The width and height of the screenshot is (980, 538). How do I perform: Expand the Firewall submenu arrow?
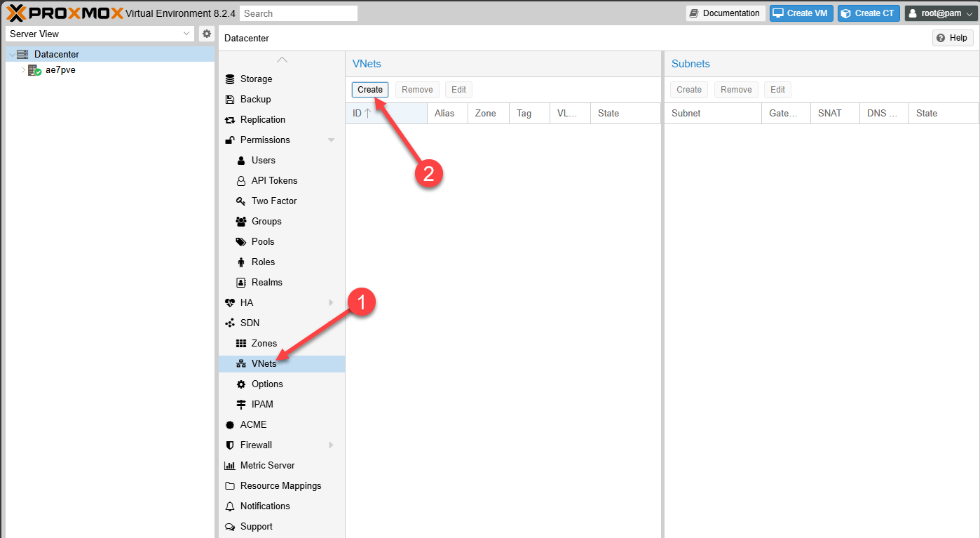pyautogui.click(x=332, y=445)
